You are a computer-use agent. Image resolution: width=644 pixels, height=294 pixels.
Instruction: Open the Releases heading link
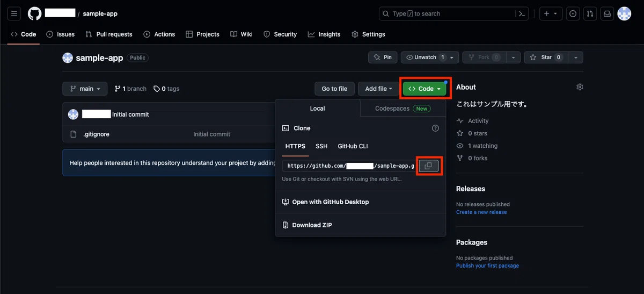click(471, 189)
